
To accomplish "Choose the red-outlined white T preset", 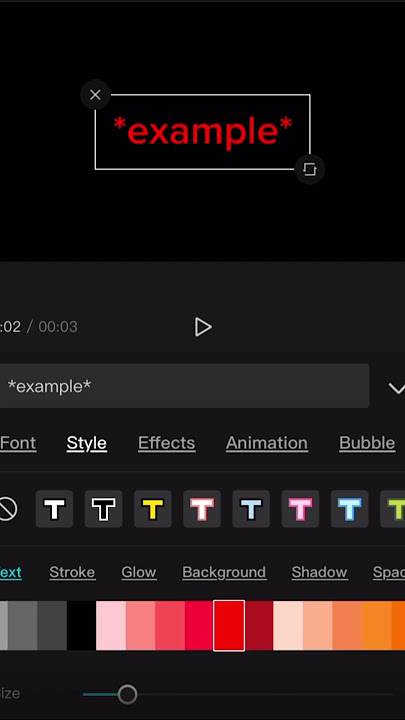I will [x=202, y=509].
